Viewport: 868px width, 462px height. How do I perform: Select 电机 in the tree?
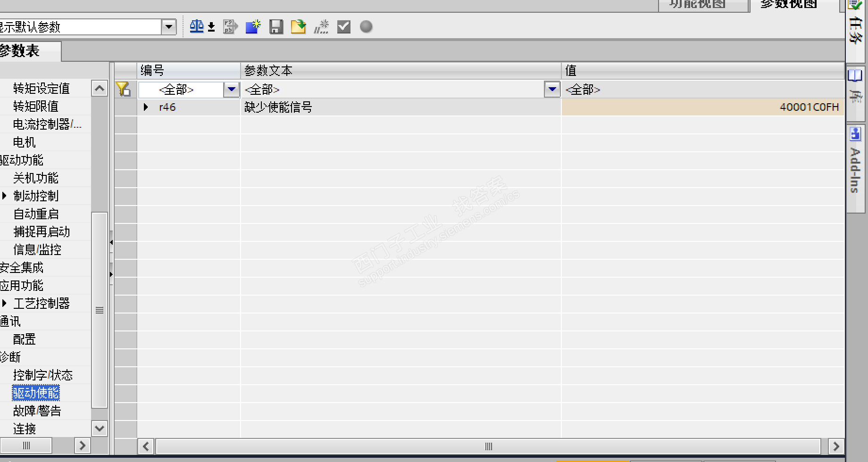coord(25,142)
